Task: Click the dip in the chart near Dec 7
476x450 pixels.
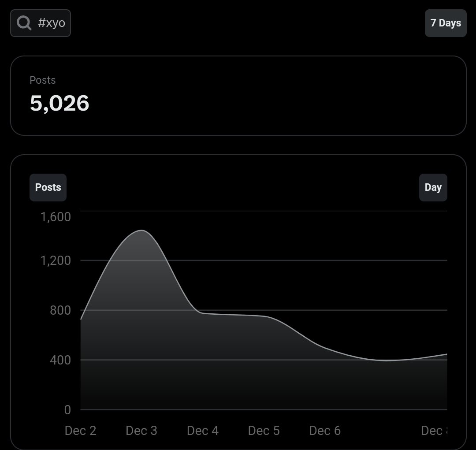Action: [x=383, y=361]
